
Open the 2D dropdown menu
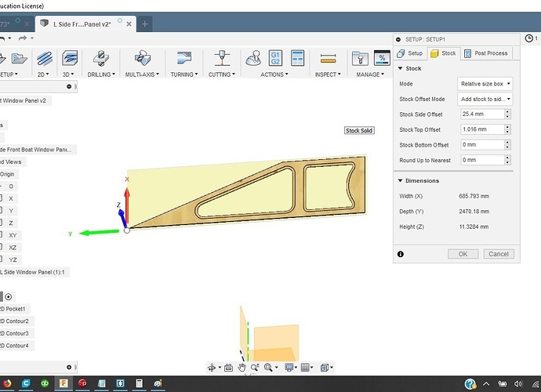[43, 74]
